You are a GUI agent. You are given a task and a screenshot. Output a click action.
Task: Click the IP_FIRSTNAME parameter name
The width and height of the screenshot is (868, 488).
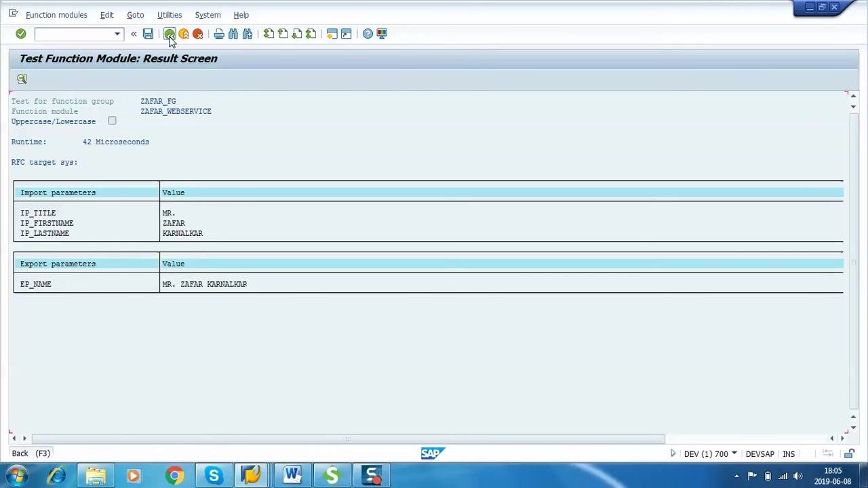(x=47, y=223)
